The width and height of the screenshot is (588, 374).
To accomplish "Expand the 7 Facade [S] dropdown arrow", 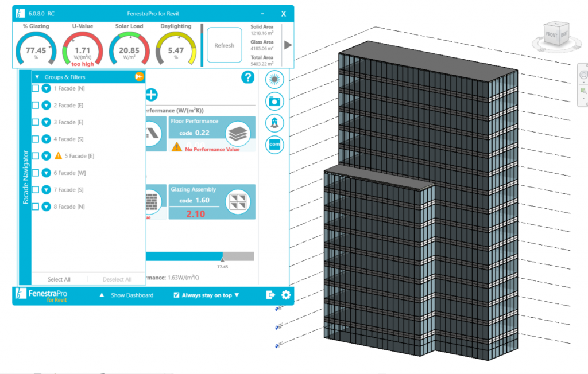I will [46, 190].
